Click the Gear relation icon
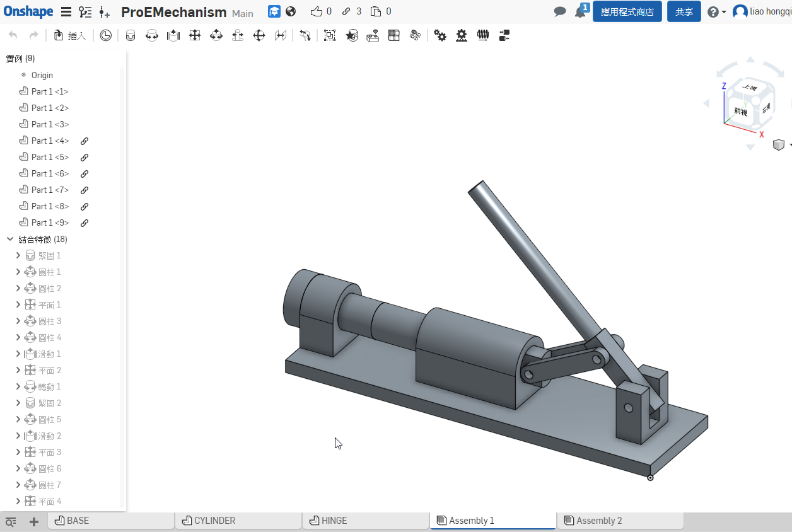The image size is (792, 532). (440, 36)
